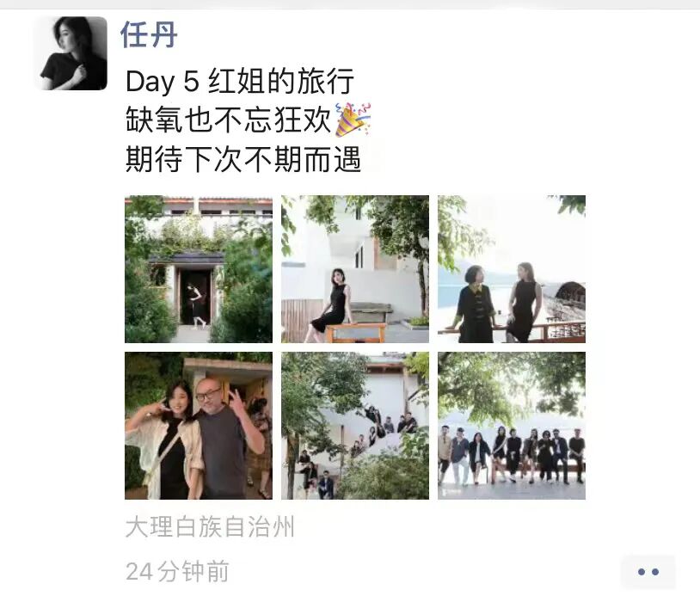
Task: Tap the party popper emoji
Action: coord(353,120)
